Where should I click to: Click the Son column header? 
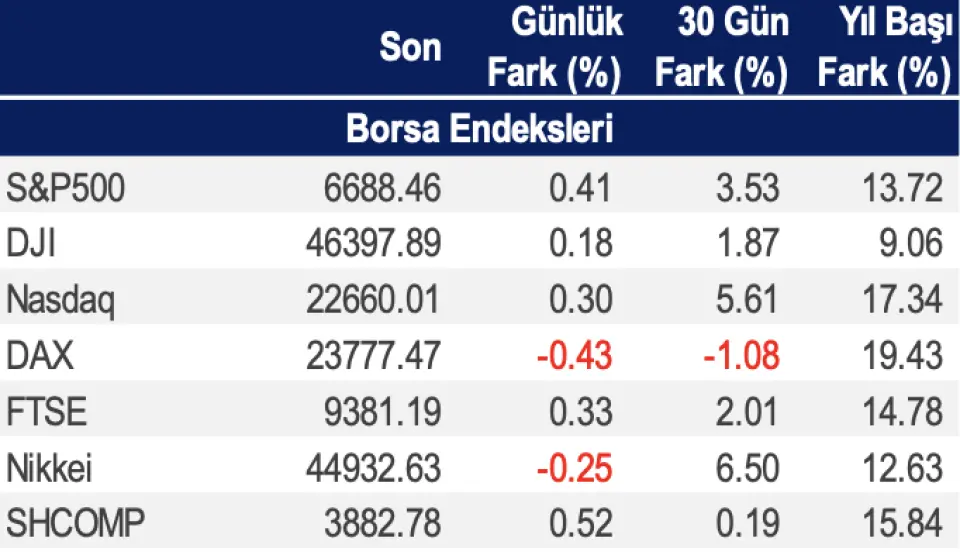pos(410,48)
